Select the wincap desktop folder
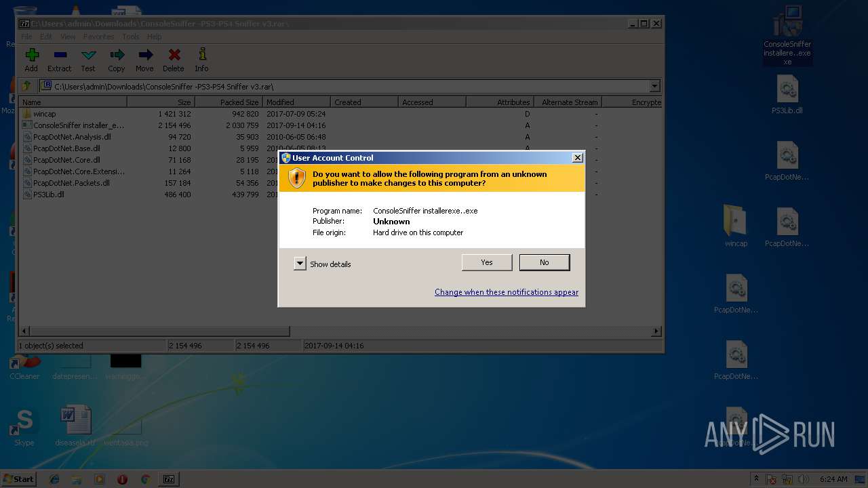Viewport: 868px width, 488px height. [x=736, y=226]
